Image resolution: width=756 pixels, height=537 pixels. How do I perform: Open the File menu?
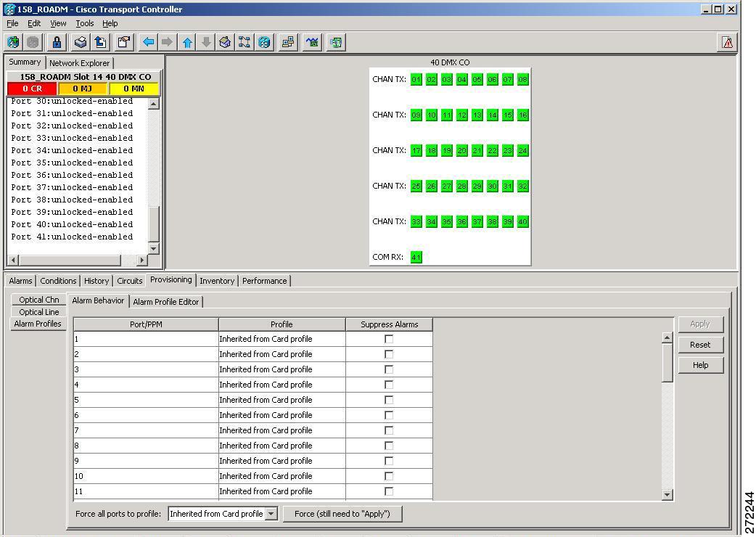click(x=12, y=23)
